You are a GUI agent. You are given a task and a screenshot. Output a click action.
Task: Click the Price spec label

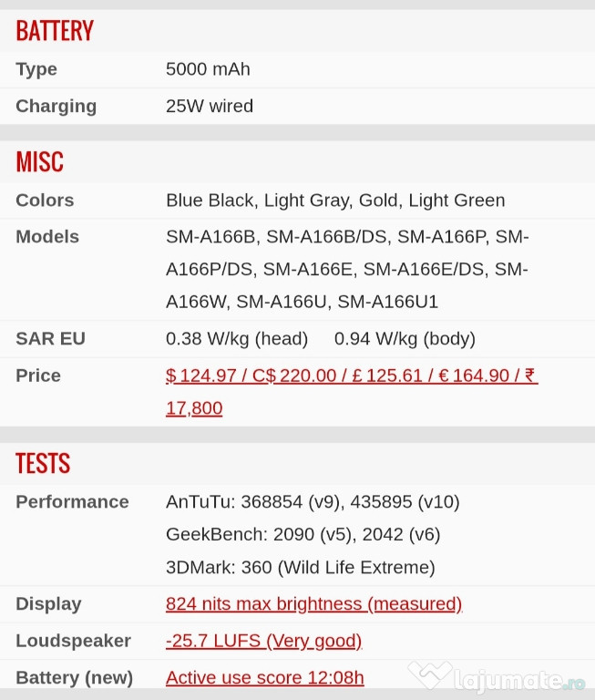(38, 376)
